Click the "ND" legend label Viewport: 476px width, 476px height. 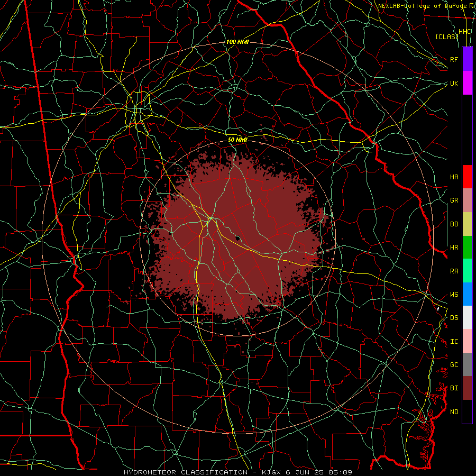(454, 412)
